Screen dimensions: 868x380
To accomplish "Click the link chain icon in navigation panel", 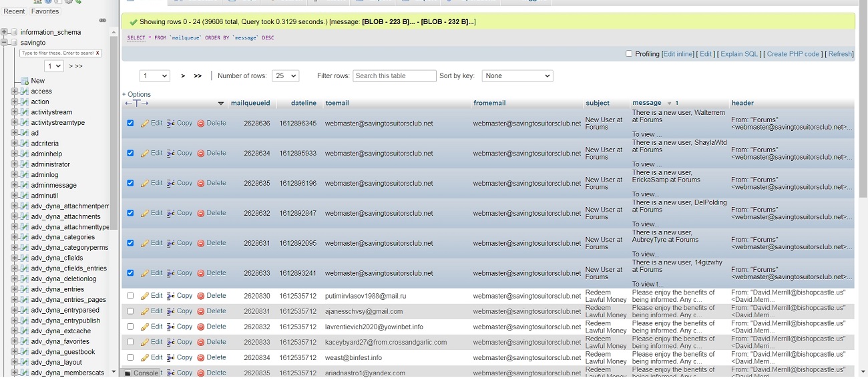I will 103,21.
